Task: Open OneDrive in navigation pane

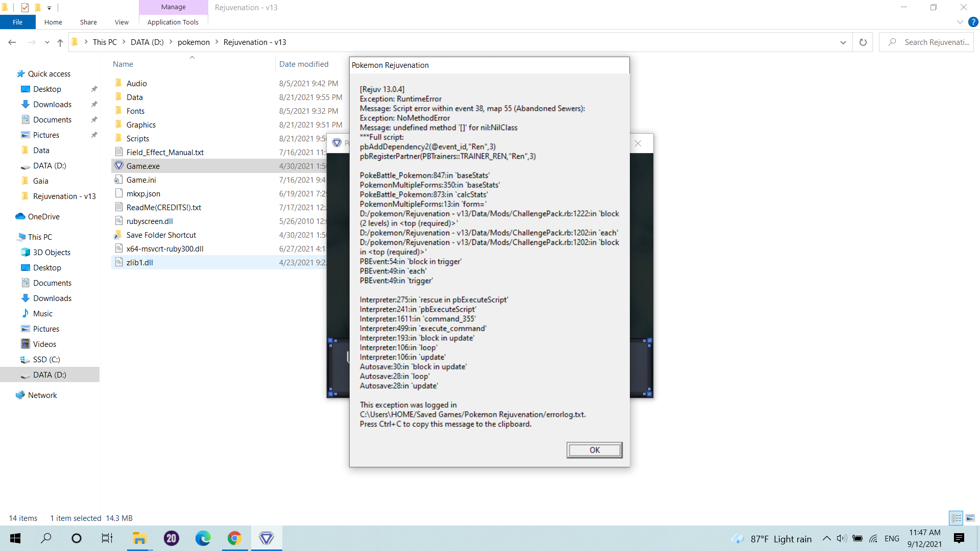Action: click(x=43, y=217)
